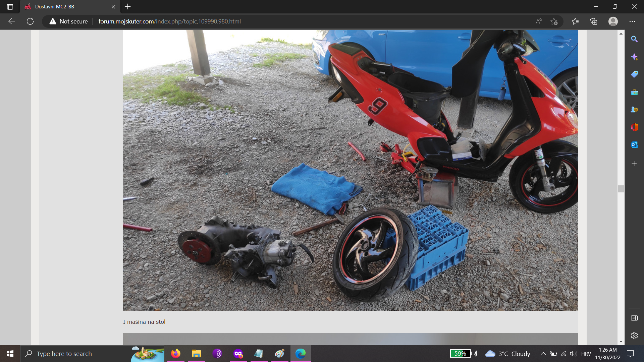Open the tab actions menu icon

pos(10,6)
